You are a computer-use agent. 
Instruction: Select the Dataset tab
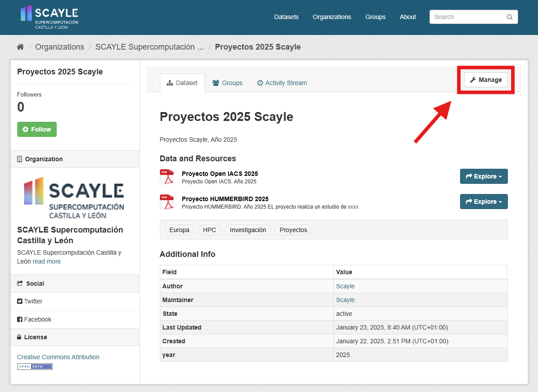coord(182,83)
